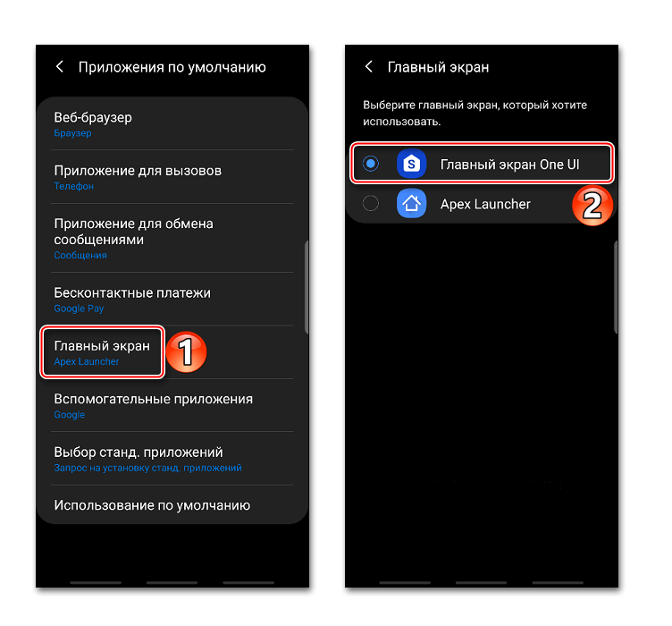Open the Веб-браузер default app setting

(x=172, y=124)
